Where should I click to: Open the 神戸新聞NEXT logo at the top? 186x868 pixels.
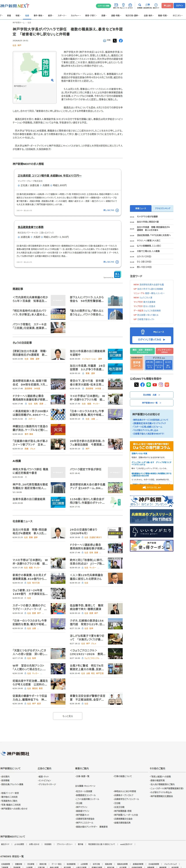(14, 6)
